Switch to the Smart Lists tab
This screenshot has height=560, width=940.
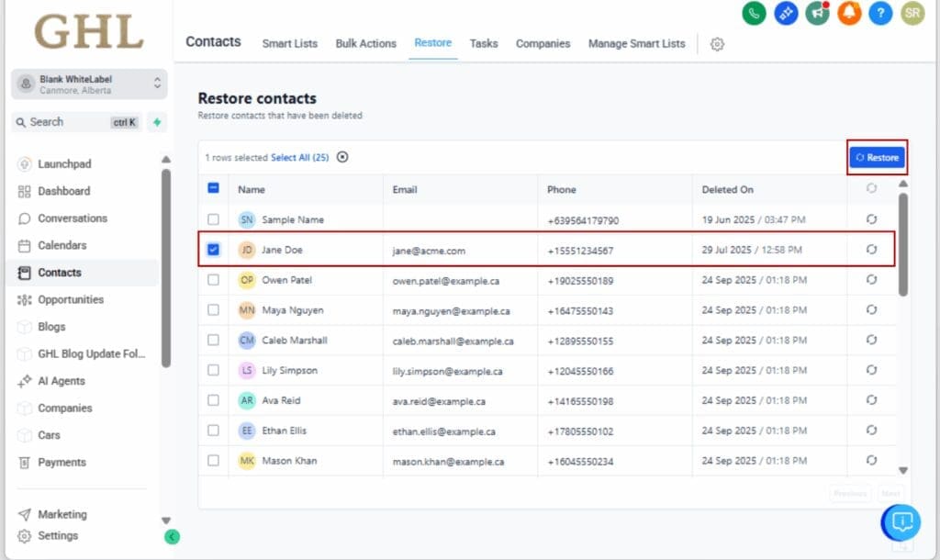pos(289,43)
